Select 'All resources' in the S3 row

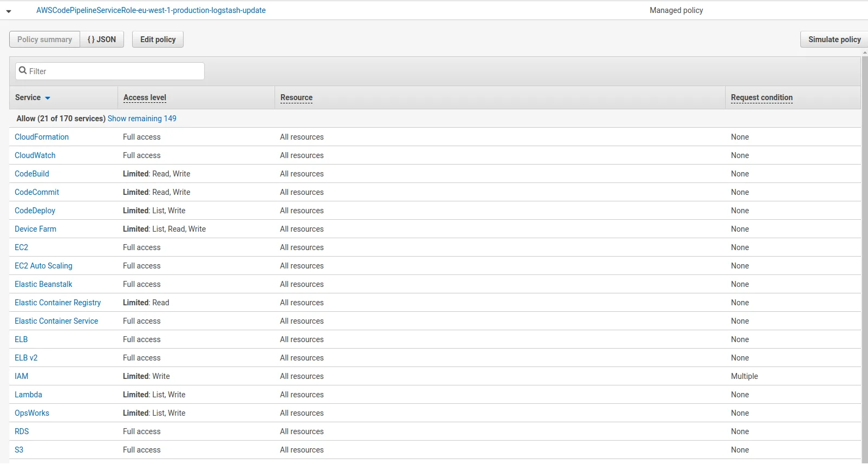point(302,450)
